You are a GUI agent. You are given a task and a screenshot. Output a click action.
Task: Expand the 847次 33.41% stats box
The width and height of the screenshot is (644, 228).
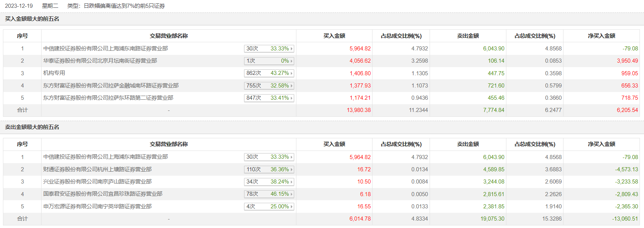269,98
